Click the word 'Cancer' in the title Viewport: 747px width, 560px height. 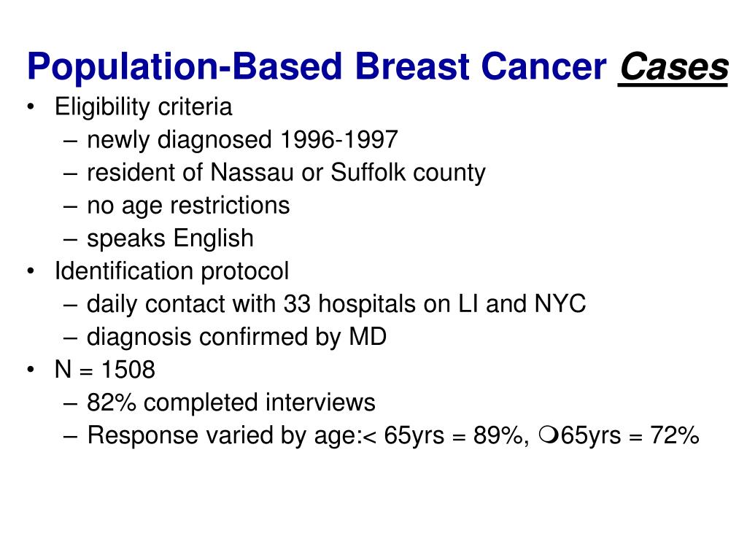point(543,66)
